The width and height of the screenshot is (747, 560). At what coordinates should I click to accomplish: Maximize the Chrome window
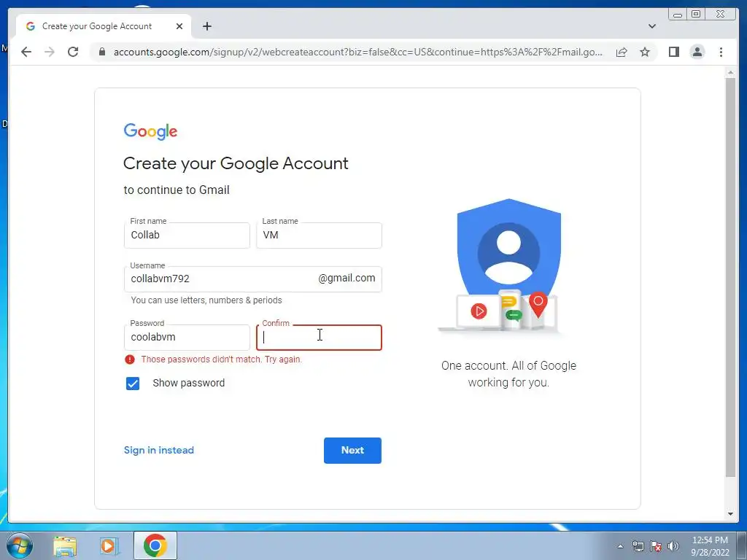click(x=695, y=15)
